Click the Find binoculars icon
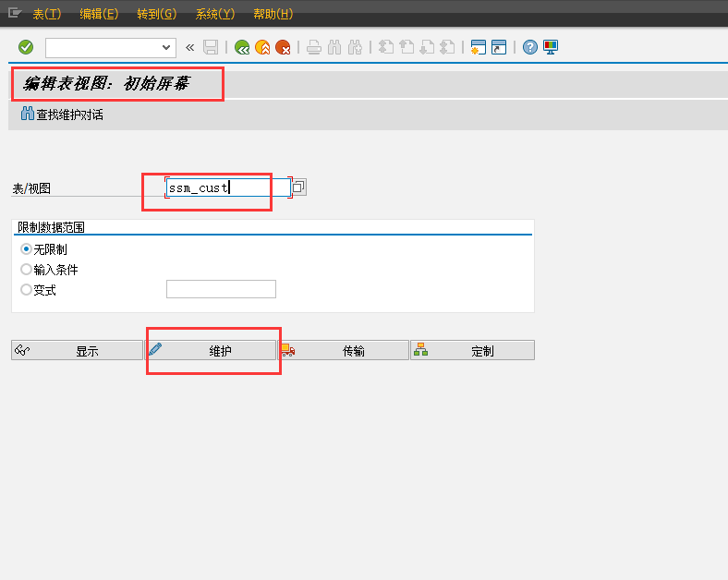The height and width of the screenshot is (580, 728). point(334,47)
